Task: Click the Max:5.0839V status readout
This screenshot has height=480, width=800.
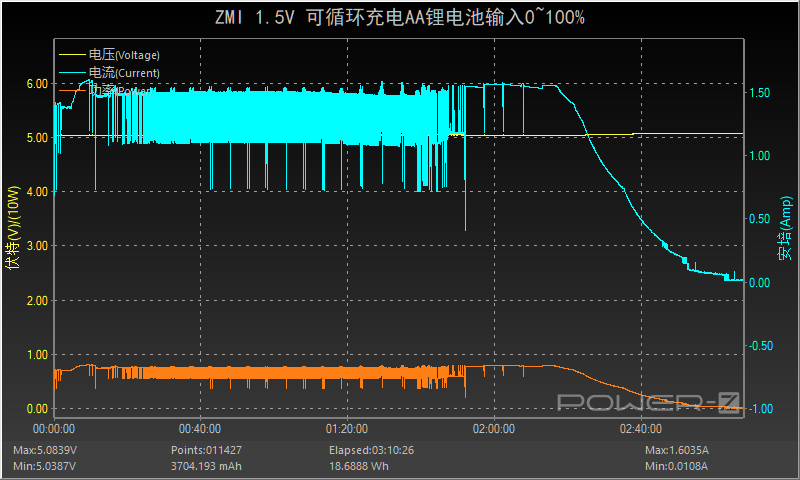Action: 45,450
